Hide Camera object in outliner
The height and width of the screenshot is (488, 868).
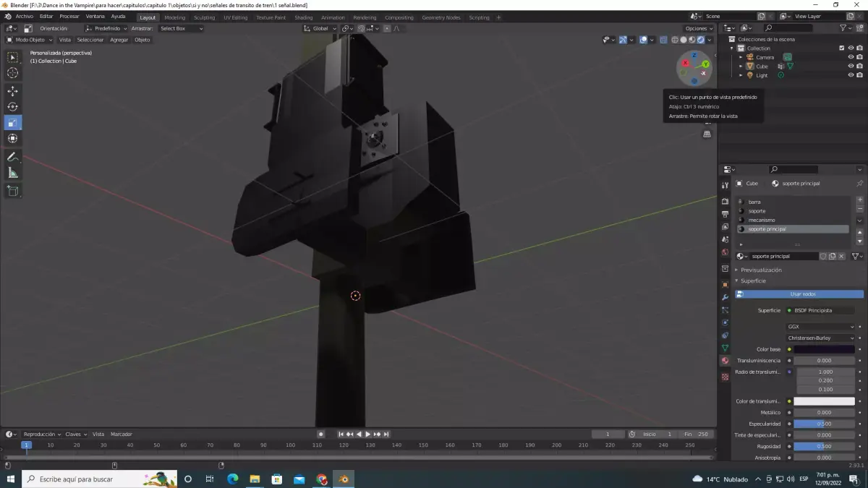click(x=851, y=57)
